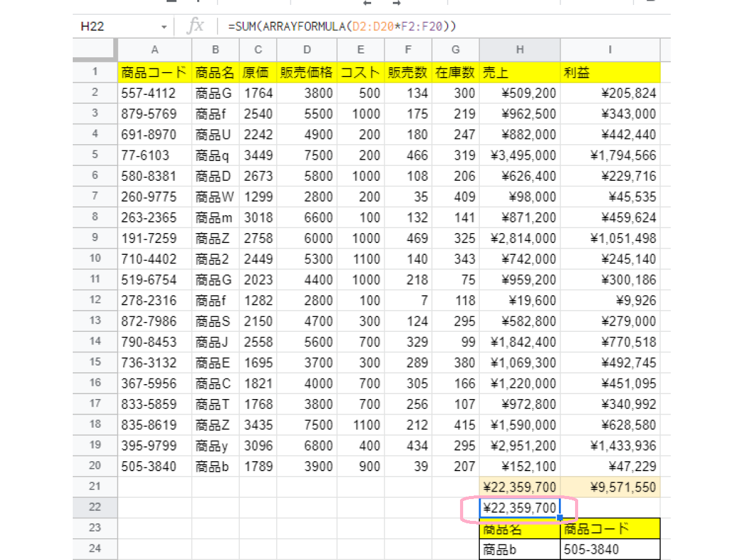746x560 pixels.
Task: Click cost price cell 3449
Action: pos(258,155)
